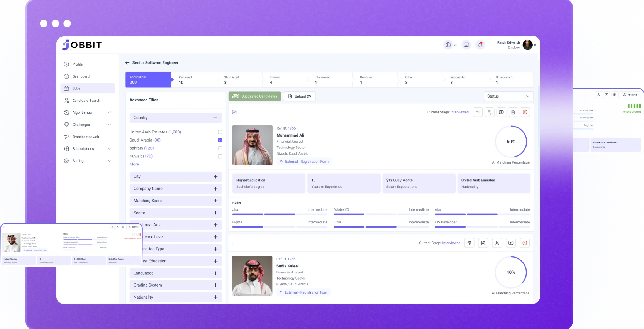This screenshot has width=644, height=329.
Task: Uncheck the Saudi Arabia country filter
Action: (x=220, y=140)
